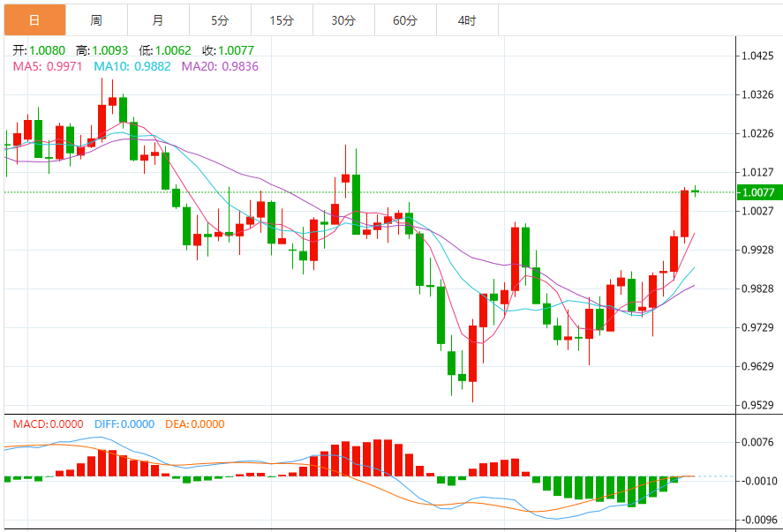The width and height of the screenshot is (783, 532).
Task: Click the DEA:0.0000 label
Action: pos(195,424)
